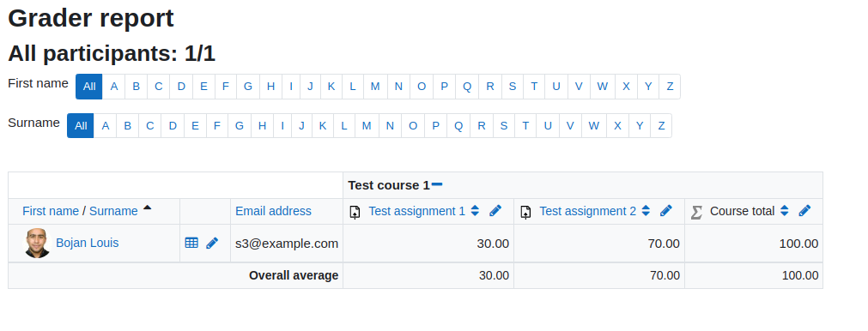
Task: Sort by Course total arrows
Action: tap(784, 211)
